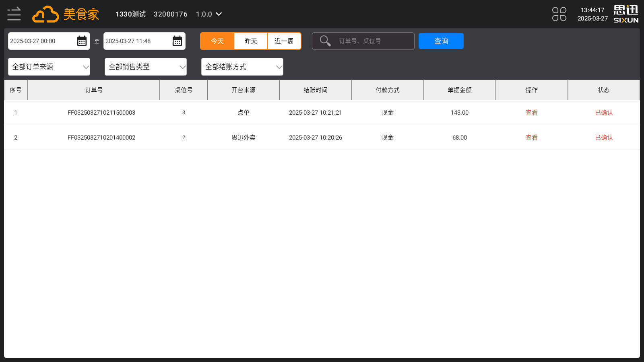Select order number FF0325032710201400002

tap(101, 138)
